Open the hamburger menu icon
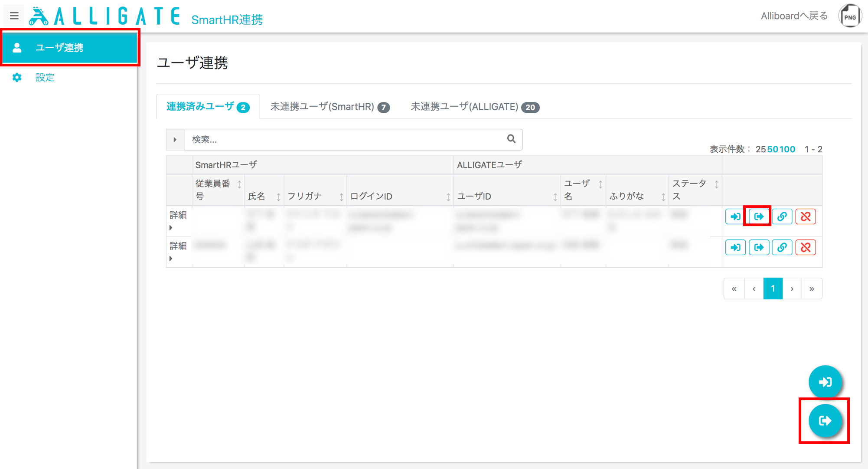 (14, 16)
